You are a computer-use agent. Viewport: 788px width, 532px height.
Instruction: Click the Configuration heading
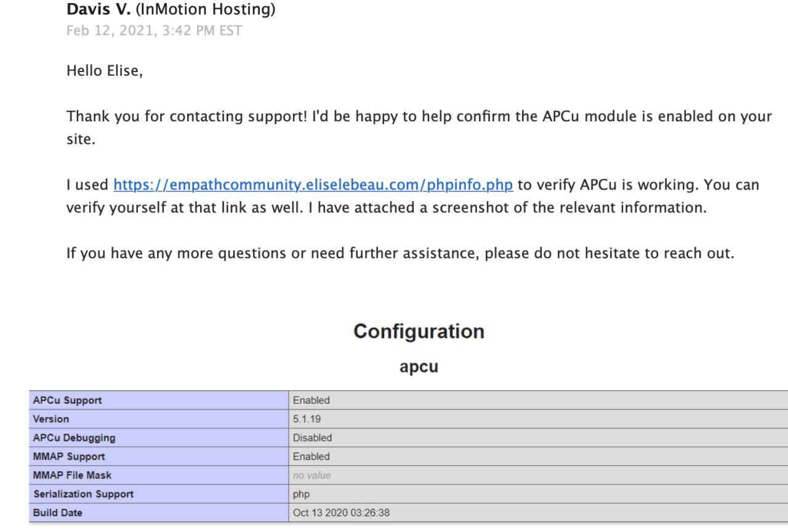[419, 331]
